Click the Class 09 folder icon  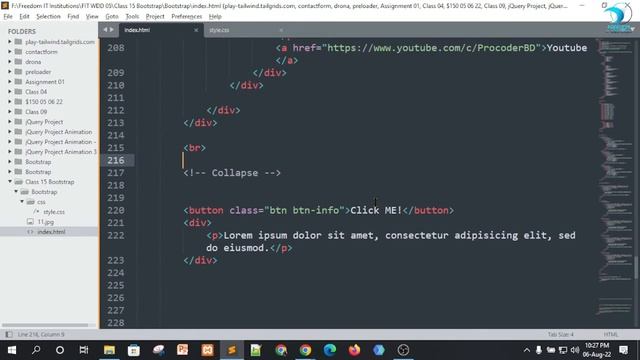click(18, 112)
